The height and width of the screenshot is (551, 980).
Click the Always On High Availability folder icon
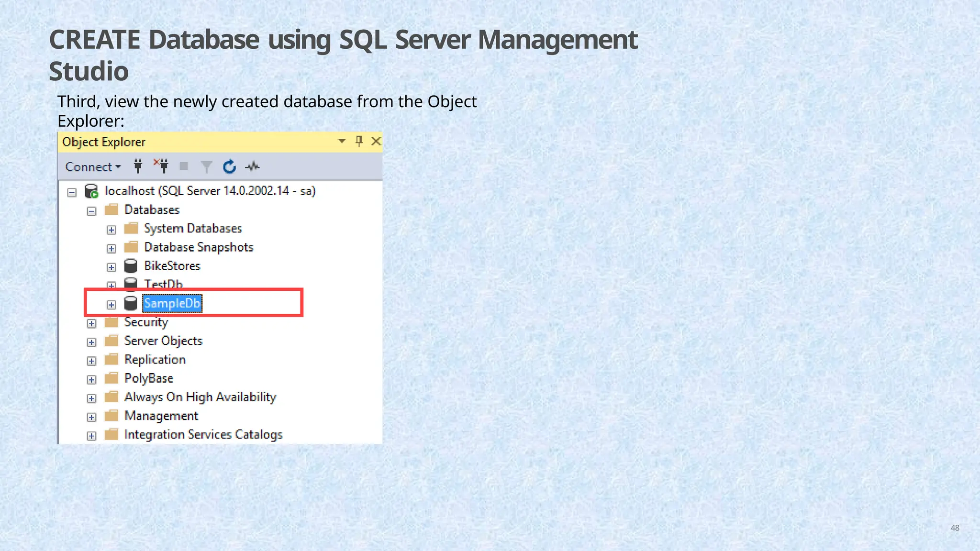tap(111, 397)
